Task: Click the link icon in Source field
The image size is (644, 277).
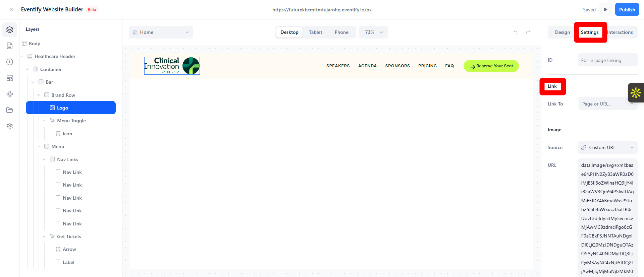Action: [584, 147]
